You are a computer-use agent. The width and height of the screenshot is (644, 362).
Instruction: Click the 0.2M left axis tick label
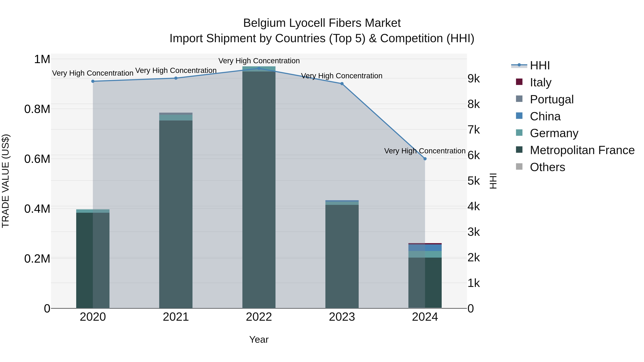37,258
